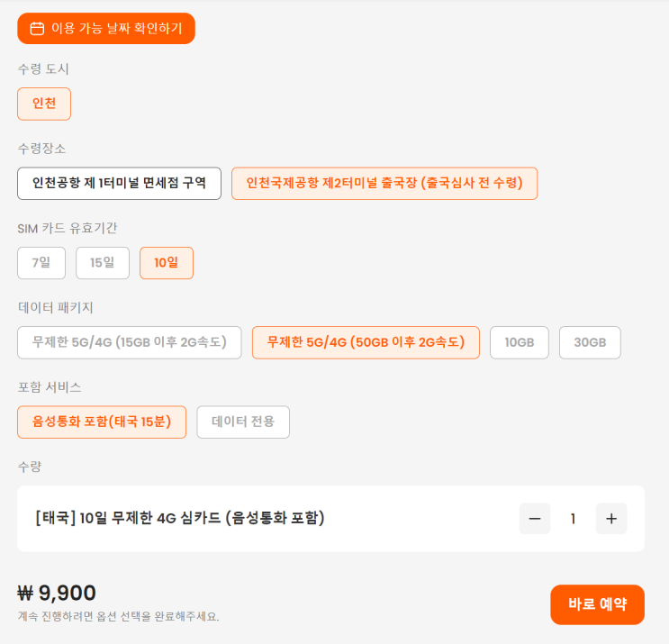Increase quantity with the plus icon
Viewport: 669px width, 644px height.
[x=611, y=519]
